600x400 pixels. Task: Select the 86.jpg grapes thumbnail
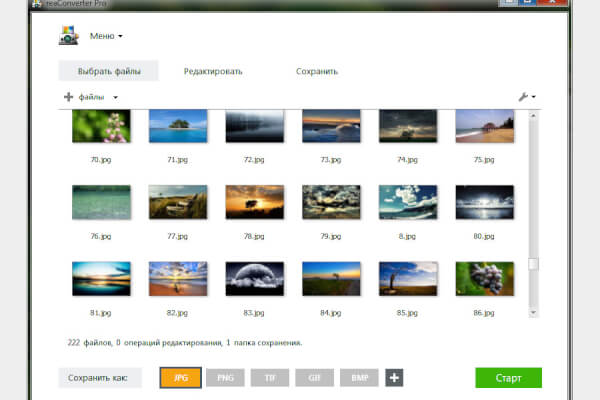[484, 279]
